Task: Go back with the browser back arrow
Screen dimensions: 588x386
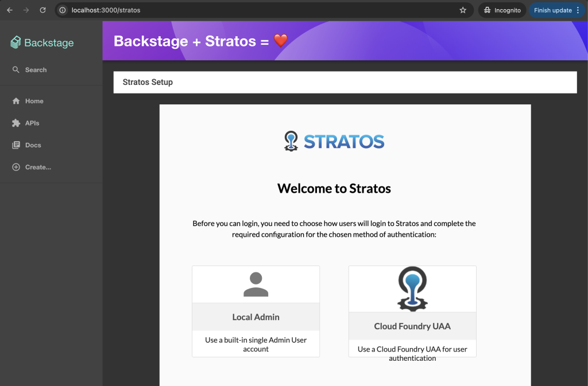Action: [x=10, y=10]
